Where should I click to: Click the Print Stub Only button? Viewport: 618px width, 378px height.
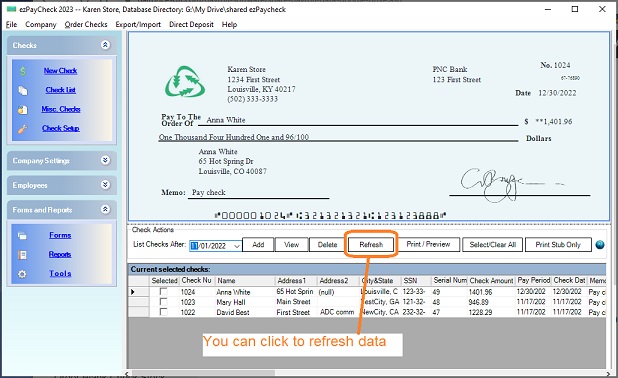tap(558, 245)
